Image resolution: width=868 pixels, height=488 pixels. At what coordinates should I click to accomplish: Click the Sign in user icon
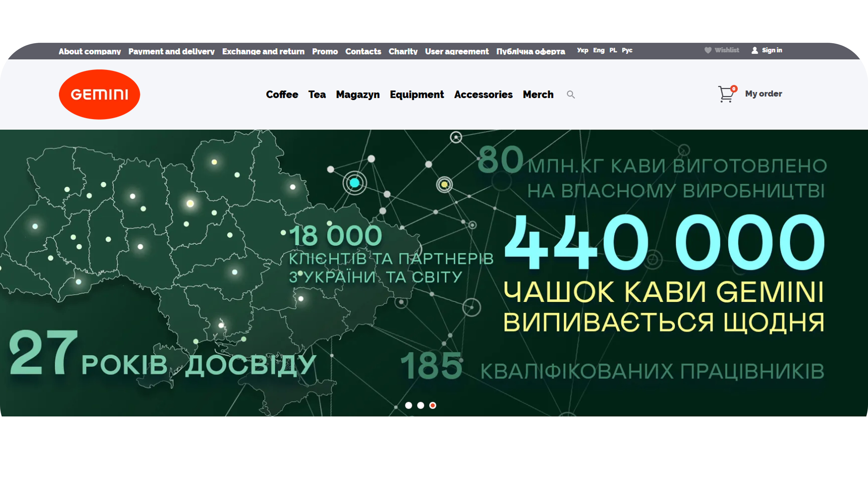(754, 50)
